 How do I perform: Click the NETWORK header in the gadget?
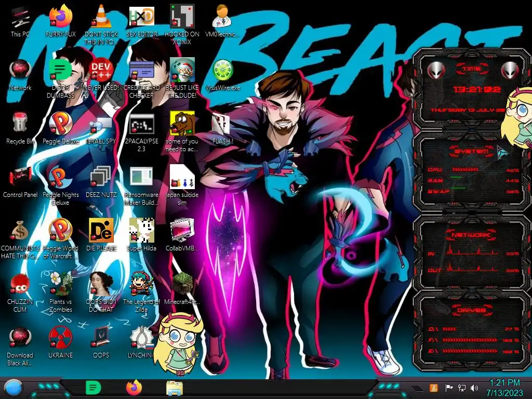pyautogui.click(x=471, y=234)
